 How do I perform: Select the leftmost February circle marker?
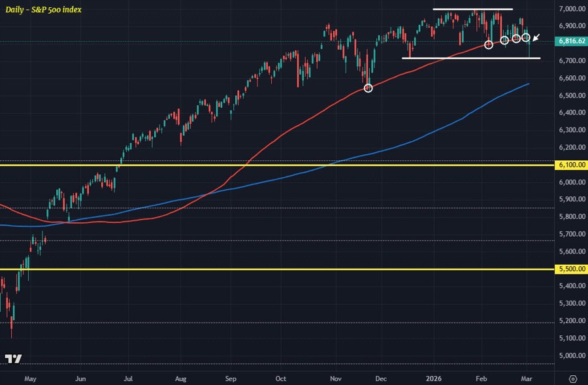489,44
